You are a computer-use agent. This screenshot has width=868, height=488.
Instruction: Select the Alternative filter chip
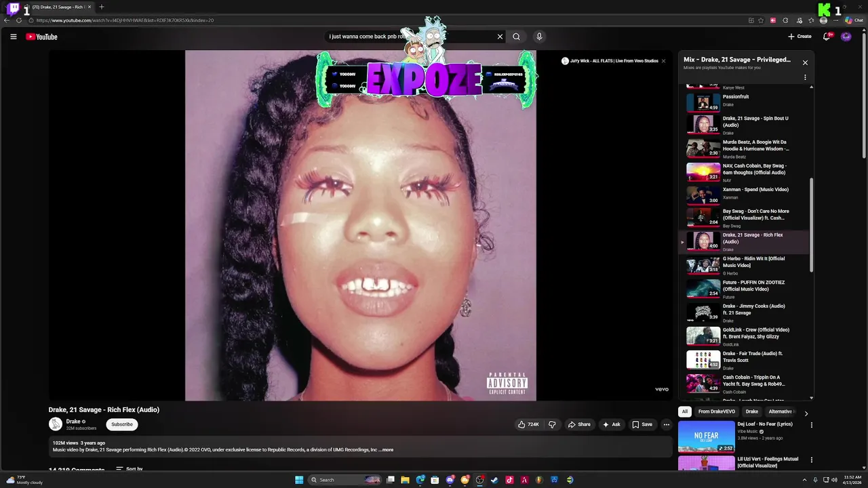781,411
